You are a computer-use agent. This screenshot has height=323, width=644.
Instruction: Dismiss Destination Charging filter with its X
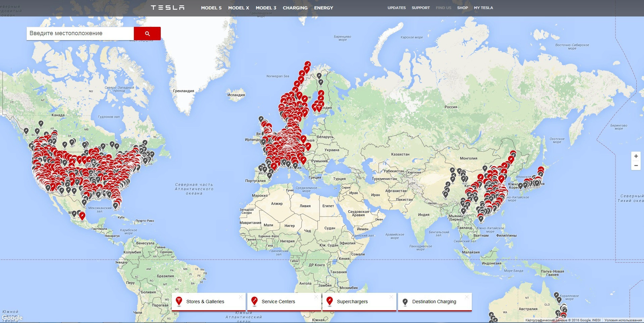point(466,297)
